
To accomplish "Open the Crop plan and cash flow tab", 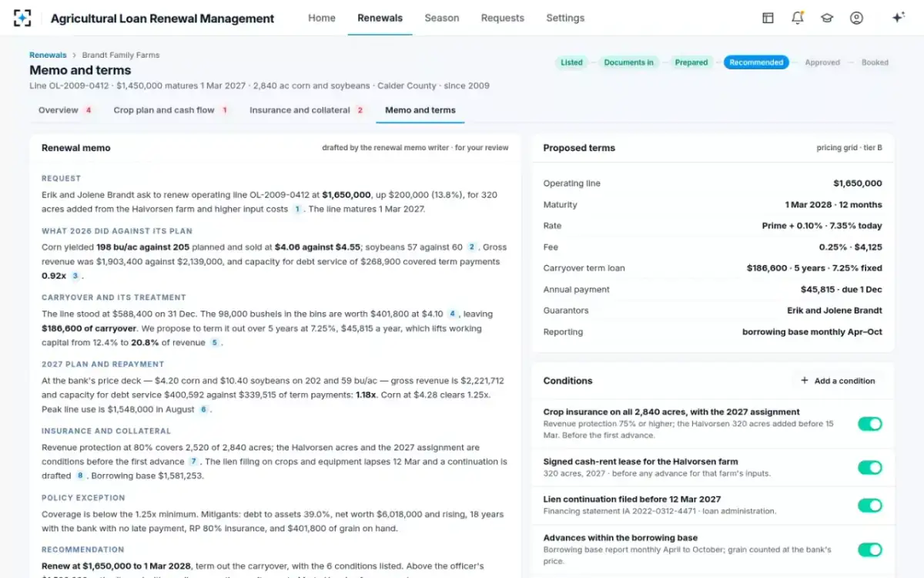I will 171,110.
